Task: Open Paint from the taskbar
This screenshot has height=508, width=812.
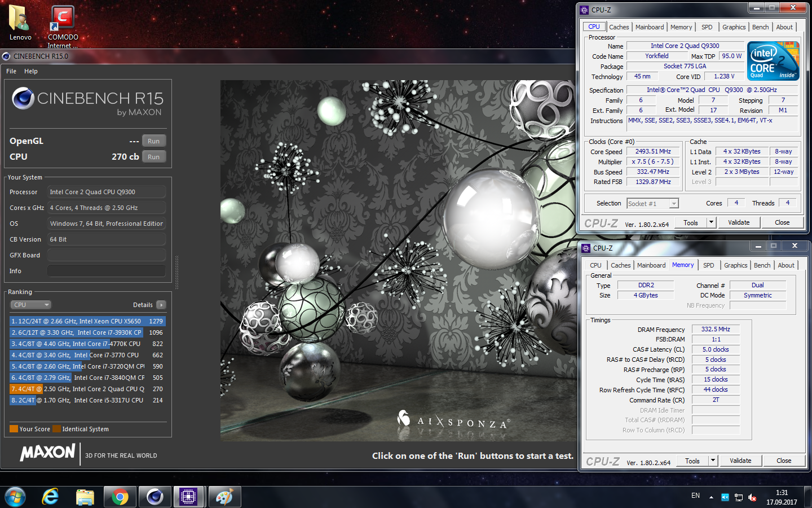Action: tap(224, 497)
